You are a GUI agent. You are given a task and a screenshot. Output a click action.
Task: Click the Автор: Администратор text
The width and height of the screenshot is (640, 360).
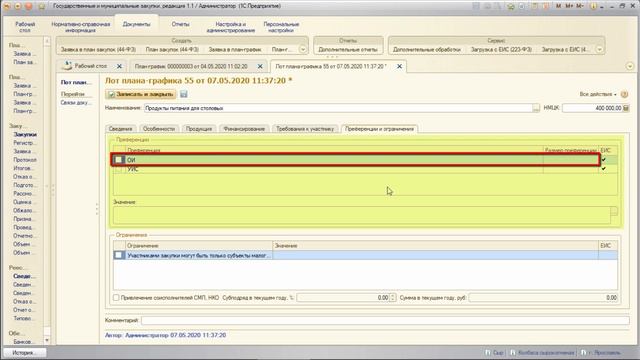165,335
